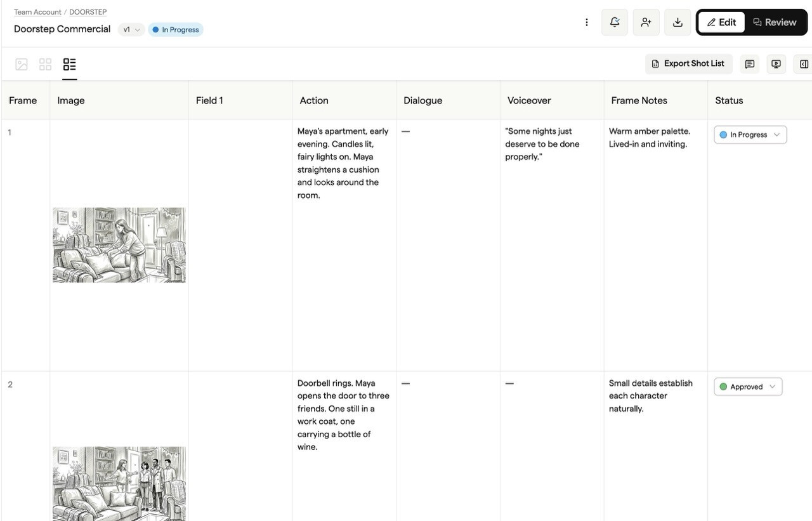812x521 pixels.
Task: Click the add collaborator icon
Action: (646, 22)
